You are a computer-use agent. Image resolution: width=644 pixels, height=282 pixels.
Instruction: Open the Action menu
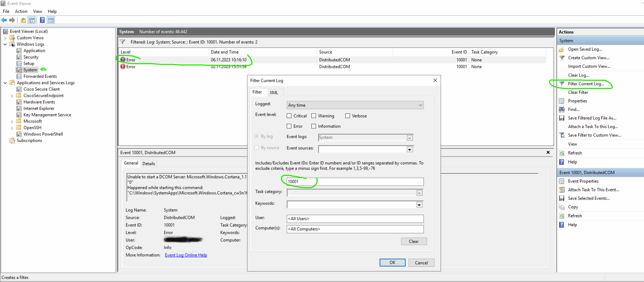pos(21,11)
